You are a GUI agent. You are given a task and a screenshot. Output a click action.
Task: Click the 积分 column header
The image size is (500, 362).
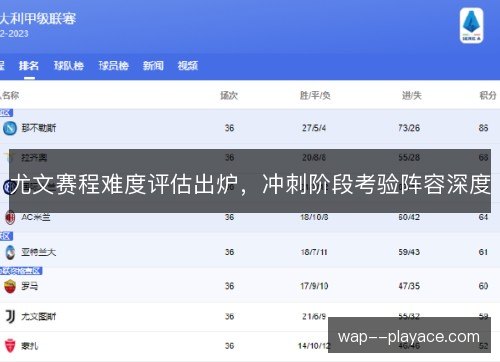488,96
